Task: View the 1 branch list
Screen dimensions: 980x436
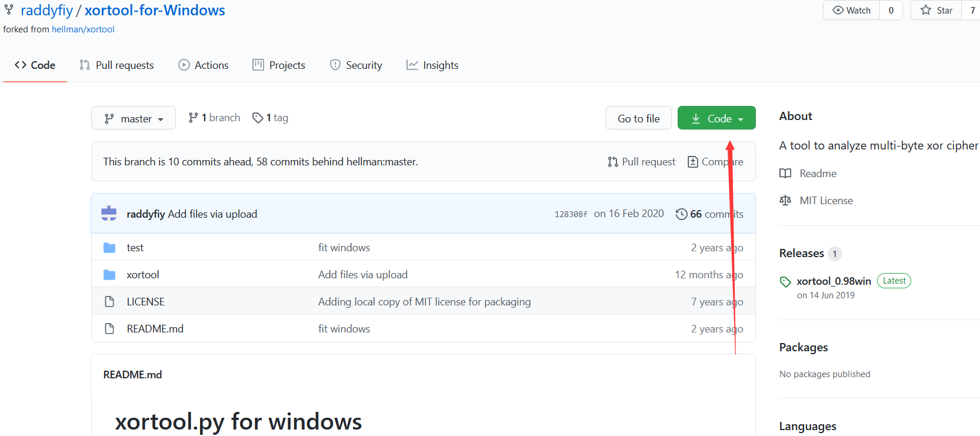Action: point(214,118)
